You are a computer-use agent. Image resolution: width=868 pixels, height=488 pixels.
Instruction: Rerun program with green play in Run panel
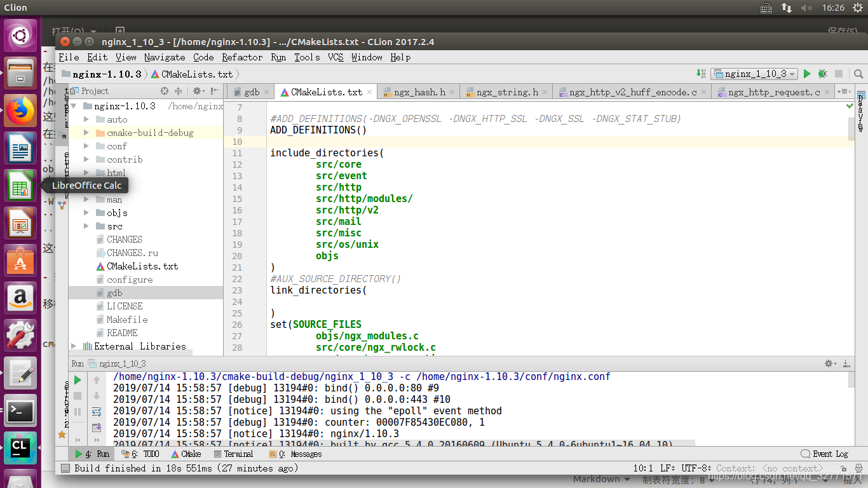click(x=78, y=380)
